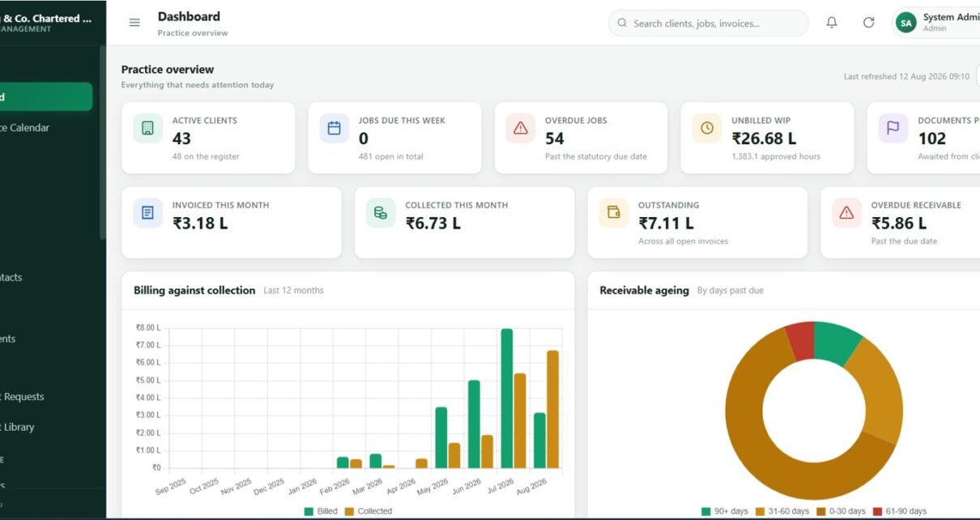The height and width of the screenshot is (520, 980).
Task: Click the Active Clients building icon
Action: tap(147, 128)
